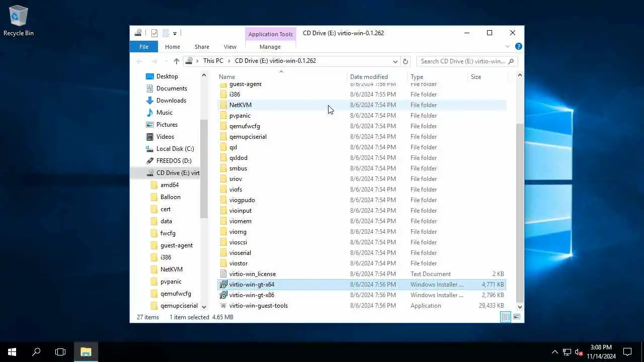Click This PC in address bar

coord(213,61)
